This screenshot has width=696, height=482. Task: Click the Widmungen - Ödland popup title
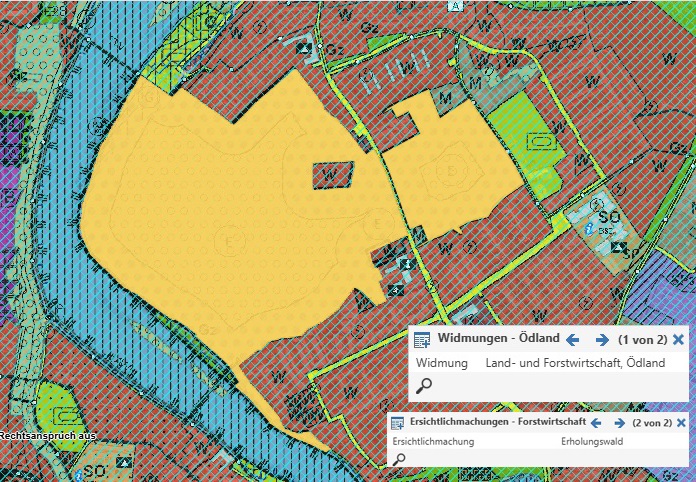pyautogui.click(x=496, y=340)
